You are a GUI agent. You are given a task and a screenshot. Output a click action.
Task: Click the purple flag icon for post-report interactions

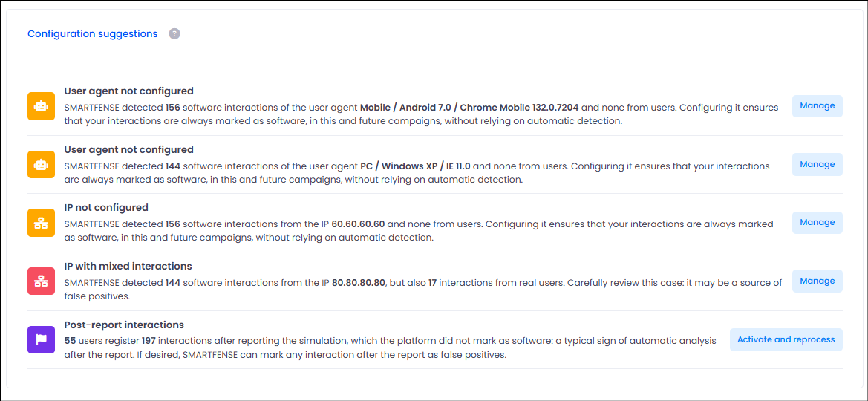(x=42, y=339)
